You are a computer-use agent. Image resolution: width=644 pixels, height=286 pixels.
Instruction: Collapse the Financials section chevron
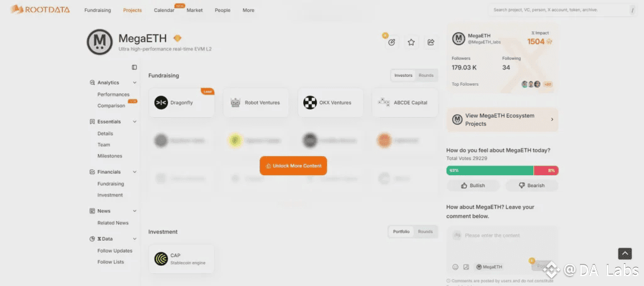135,172
